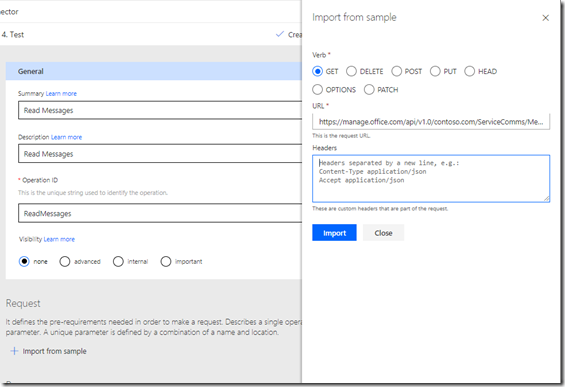Image resolution: width=565 pixels, height=387 pixels.
Task: Click the Request section heading
Action: coord(23,303)
